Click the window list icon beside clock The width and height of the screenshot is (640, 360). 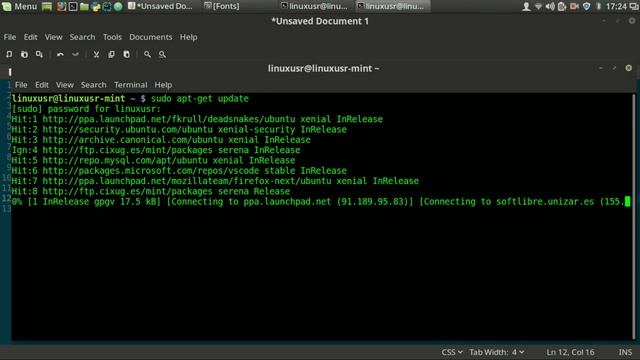634,6
